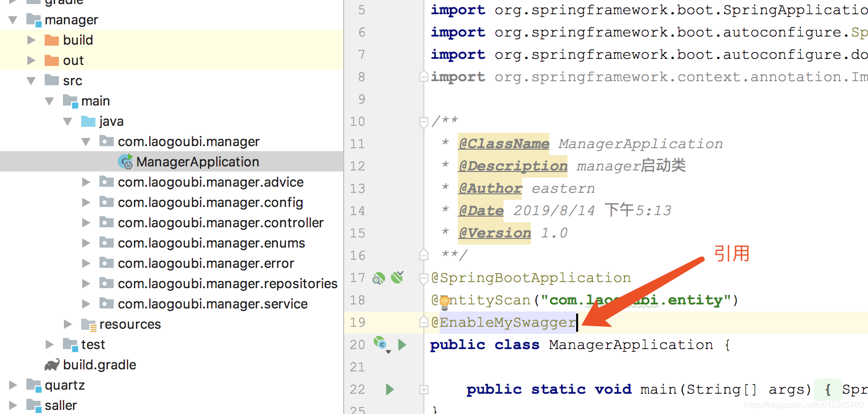Click ManagerApplication class name in declaration
The height and width of the screenshot is (414, 868).
(x=631, y=345)
